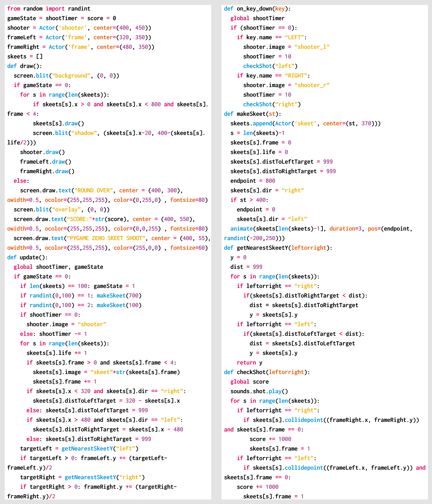This screenshot has width=432, height=504.
Task: Click the 'shooter.image = "shooter_l"' line
Action: [286, 47]
